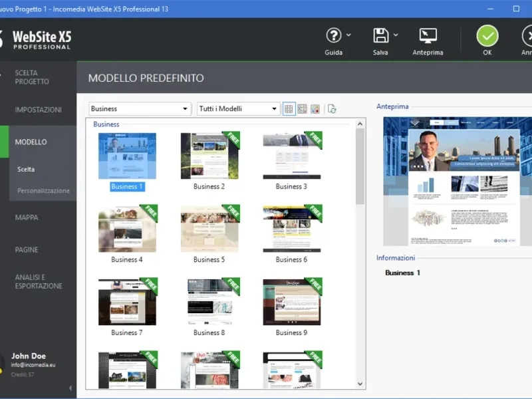Switch to small thumbnails grid view
532x399 pixels.
(302, 109)
